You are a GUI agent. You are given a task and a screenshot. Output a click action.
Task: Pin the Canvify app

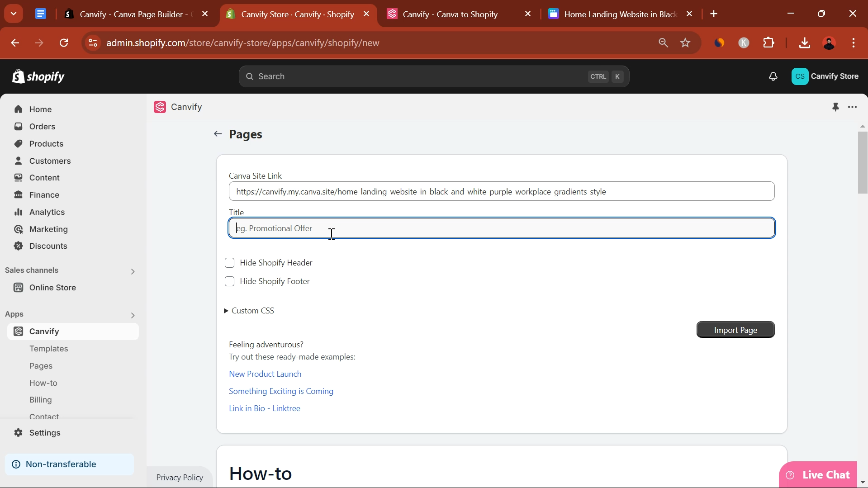coord(835,107)
